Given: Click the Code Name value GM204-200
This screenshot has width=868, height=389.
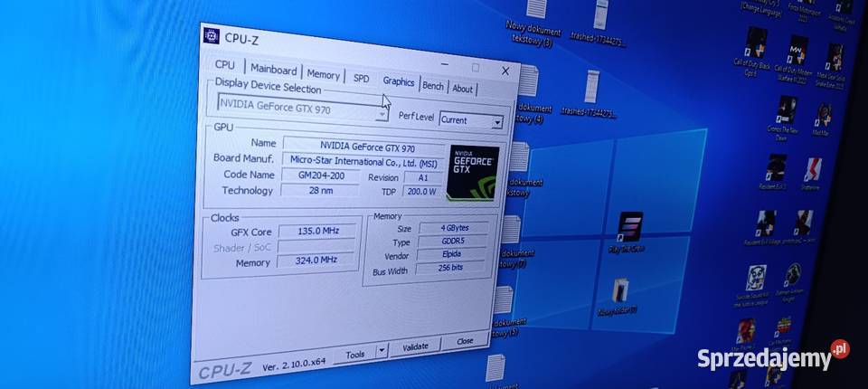Looking at the screenshot, I should (x=321, y=176).
